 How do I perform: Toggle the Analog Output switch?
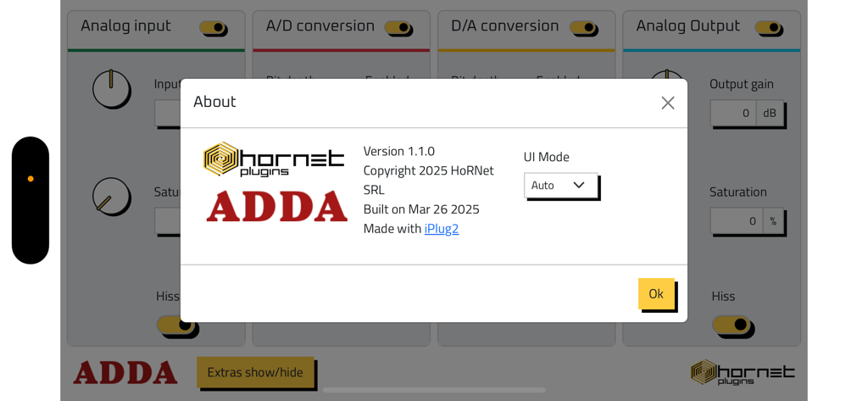768,27
